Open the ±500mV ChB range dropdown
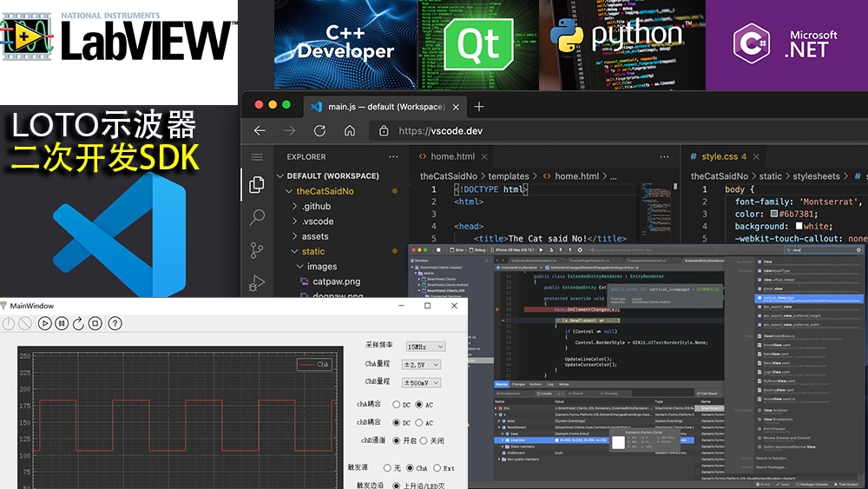Image resolution: width=868 pixels, height=489 pixels. pos(421,383)
